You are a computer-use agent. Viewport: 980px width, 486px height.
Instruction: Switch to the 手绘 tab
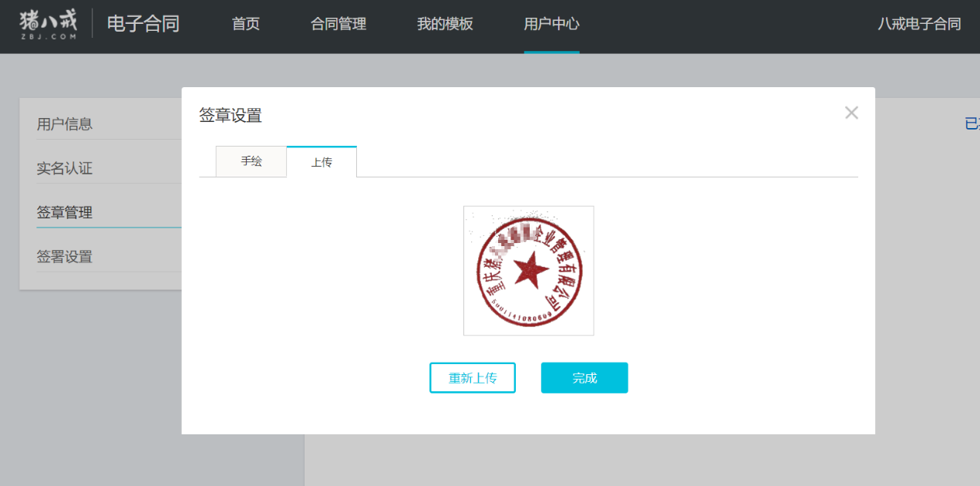(251, 161)
